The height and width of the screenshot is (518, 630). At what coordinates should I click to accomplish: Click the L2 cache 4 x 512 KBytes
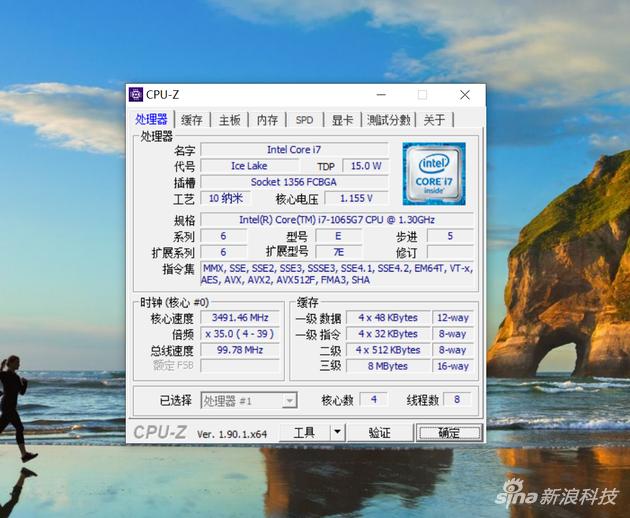click(x=388, y=350)
